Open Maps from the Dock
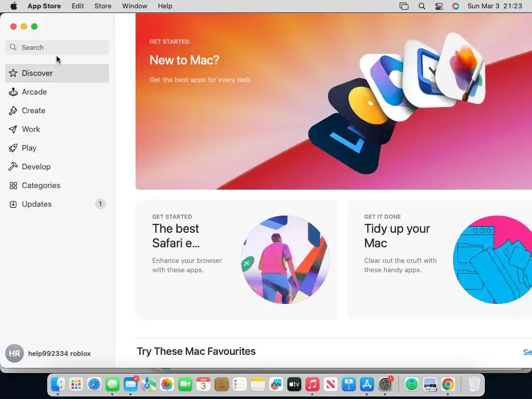532x399 pixels. [x=149, y=384]
